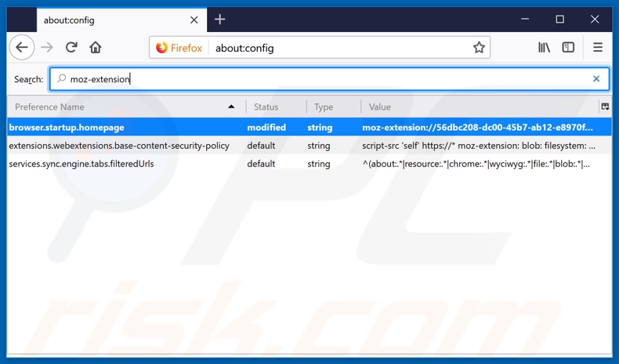619x364 pixels.
Task: Click the about:config address bar text
Action: (x=244, y=48)
